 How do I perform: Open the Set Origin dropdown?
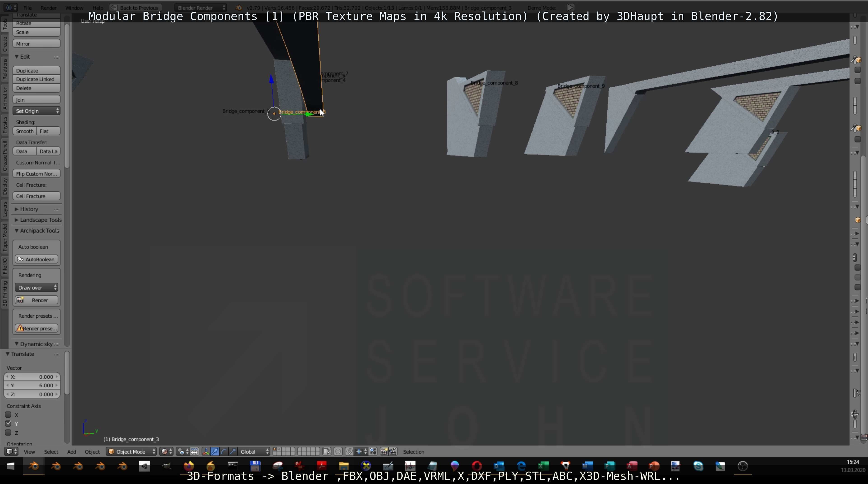tap(36, 111)
